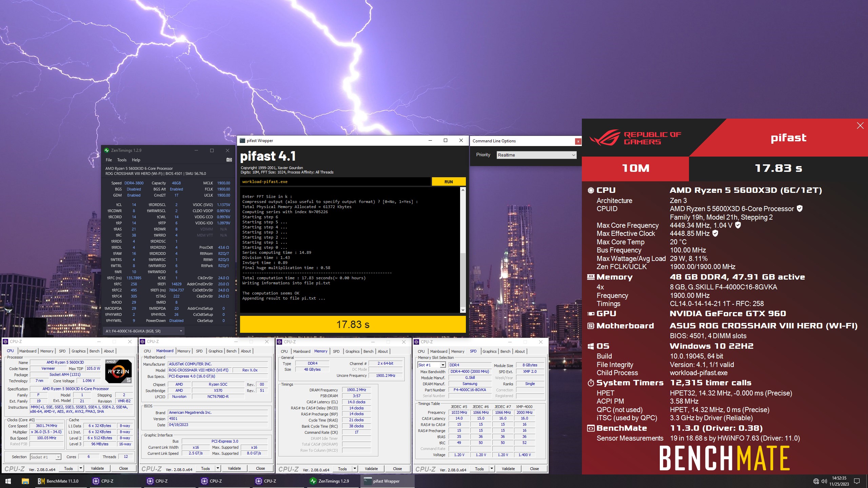Viewport: 868px width, 488px height.
Task: Open the ZenTimings File menu
Action: click(109, 160)
